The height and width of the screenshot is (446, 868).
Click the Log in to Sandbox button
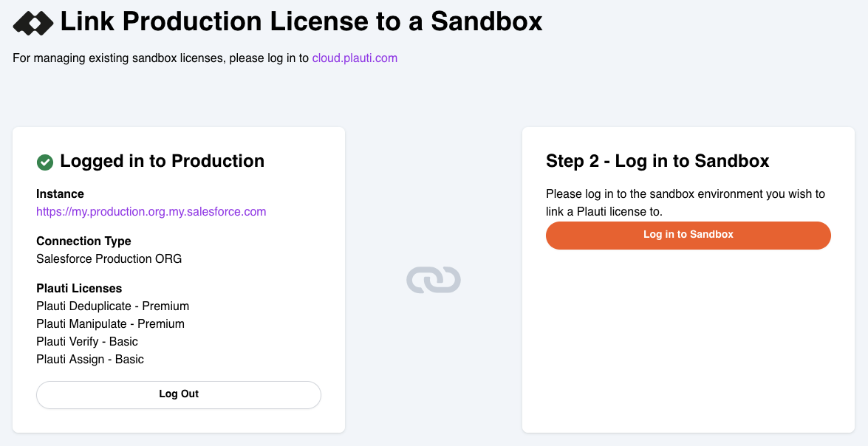click(688, 235)
